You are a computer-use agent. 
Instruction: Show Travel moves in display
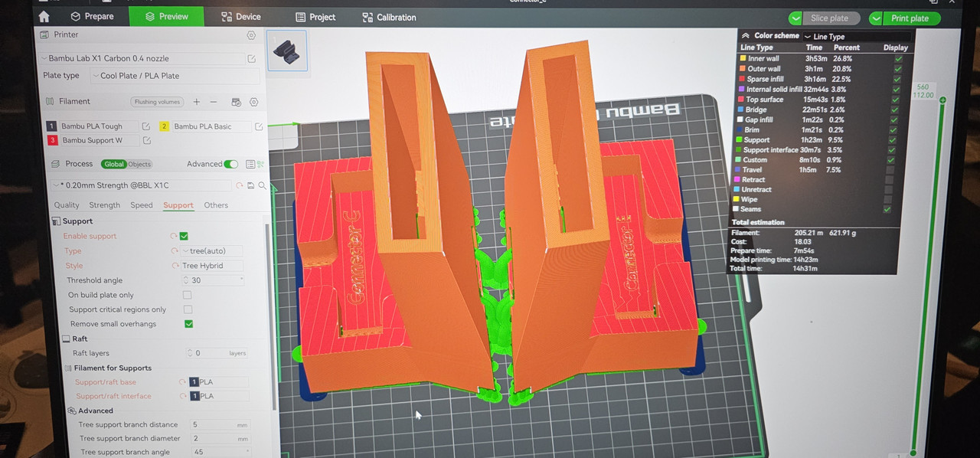[889, 170]
